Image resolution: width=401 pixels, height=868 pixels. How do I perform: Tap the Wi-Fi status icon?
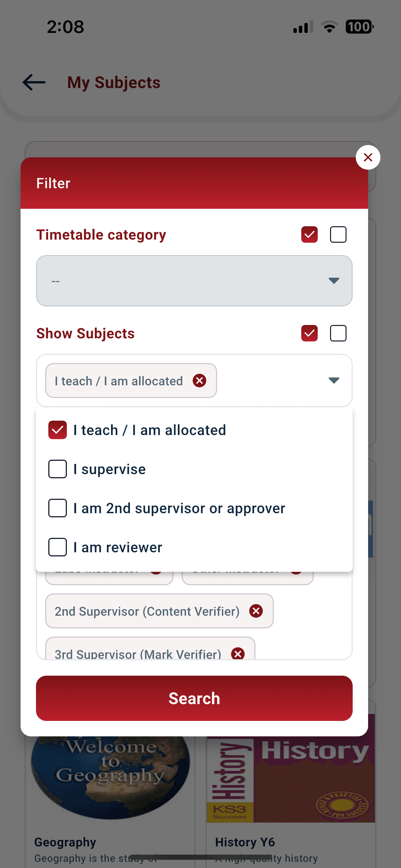329,27
